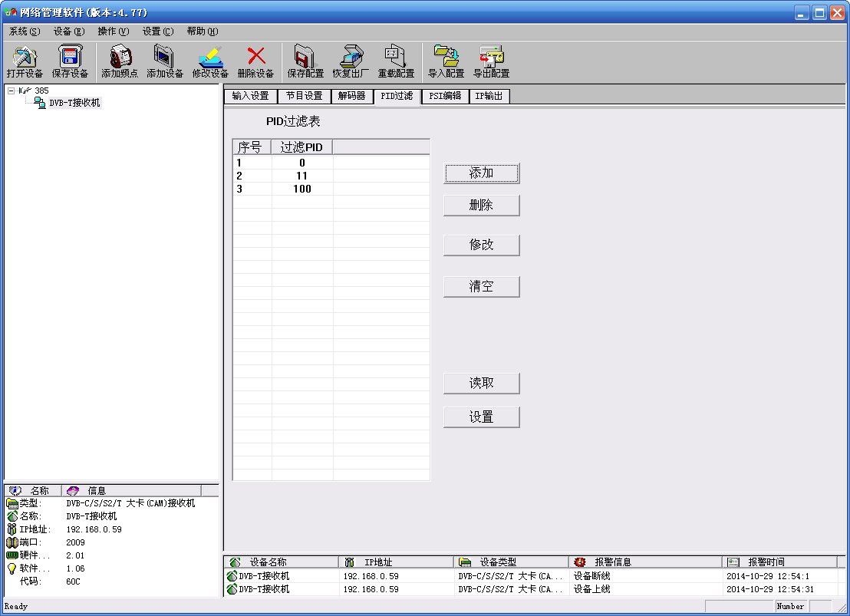Click the 192.168.0.59 value in info panel

(x=94, y=529)
